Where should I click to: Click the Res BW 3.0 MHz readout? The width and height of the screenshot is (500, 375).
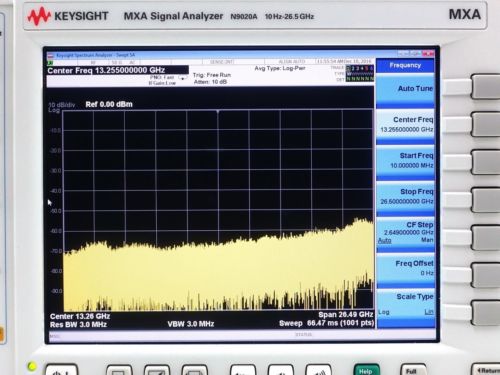tap(78, 324)
